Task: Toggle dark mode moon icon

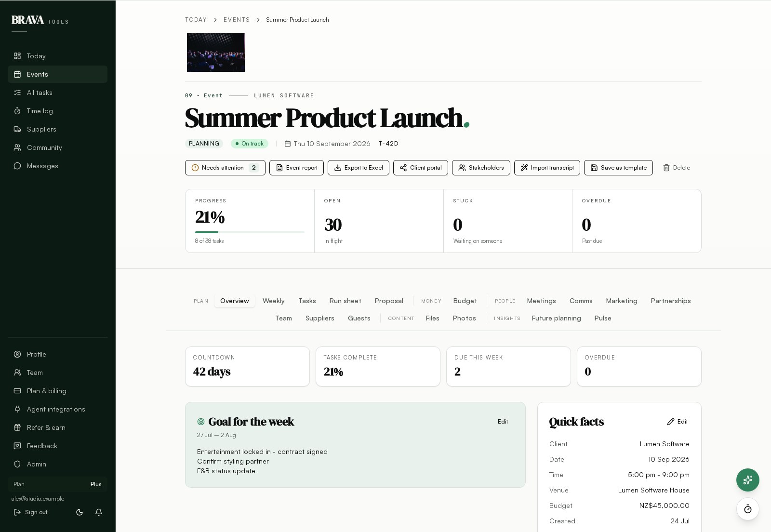Action: (80, 512)
